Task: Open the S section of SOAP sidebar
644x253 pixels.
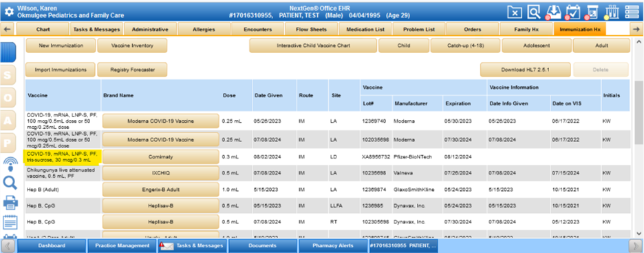Action: click(x=8, y=75)
